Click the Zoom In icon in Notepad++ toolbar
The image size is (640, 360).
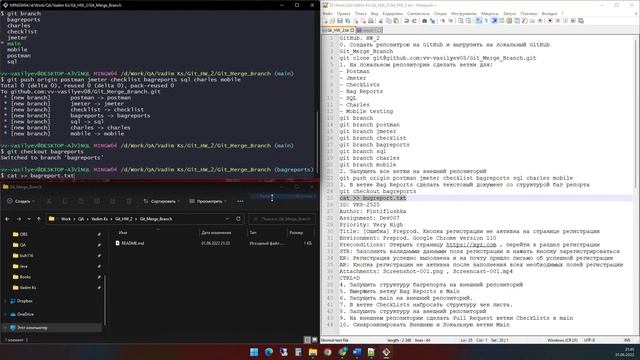point(442,21)
